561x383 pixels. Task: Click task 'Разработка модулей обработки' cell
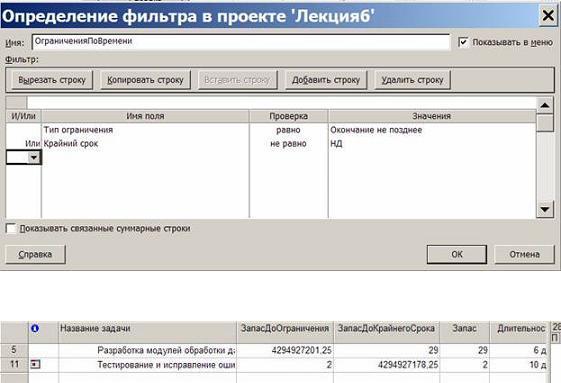[147, 350]
